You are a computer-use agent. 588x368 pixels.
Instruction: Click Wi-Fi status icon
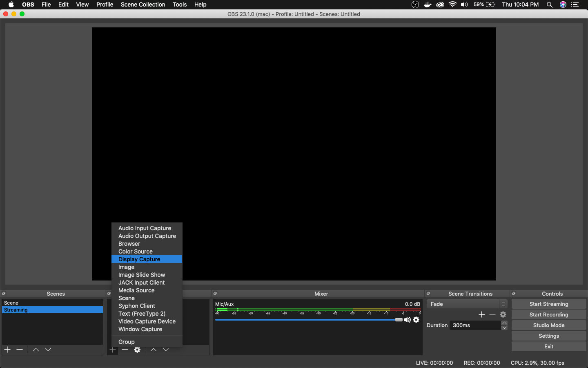pos(452,4)
